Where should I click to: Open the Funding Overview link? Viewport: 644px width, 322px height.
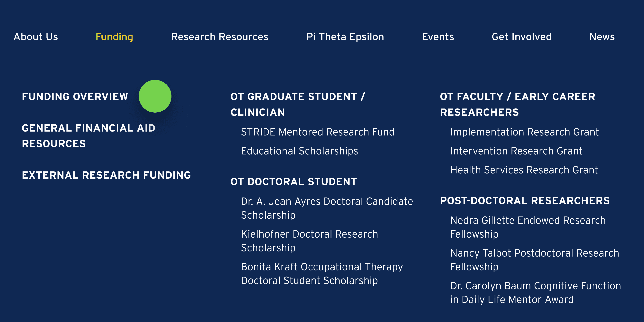point(75,97)
